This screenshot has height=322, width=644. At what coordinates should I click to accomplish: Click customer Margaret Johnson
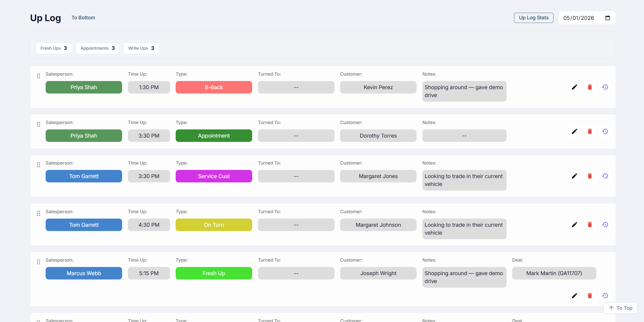pyautogui.click(x=378, y=225)
